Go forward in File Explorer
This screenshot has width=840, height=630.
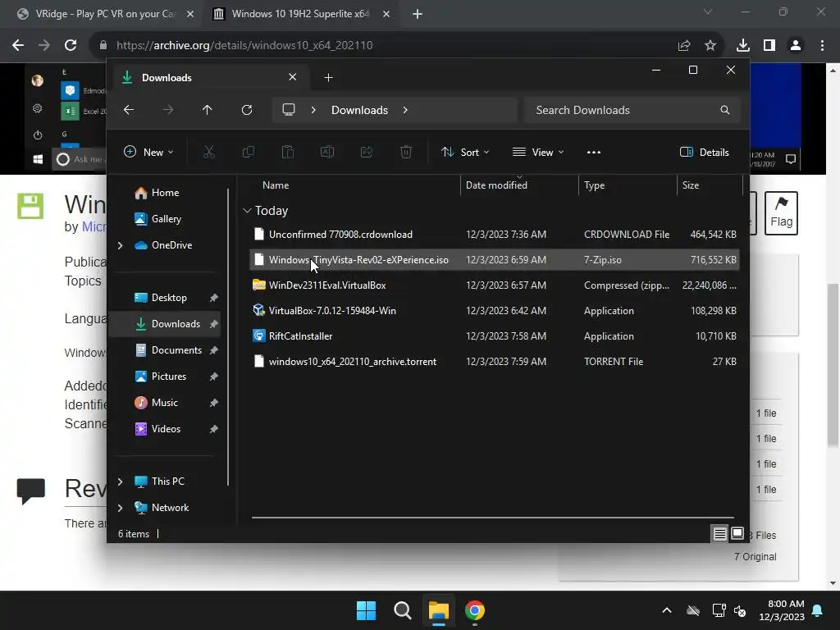168,110
